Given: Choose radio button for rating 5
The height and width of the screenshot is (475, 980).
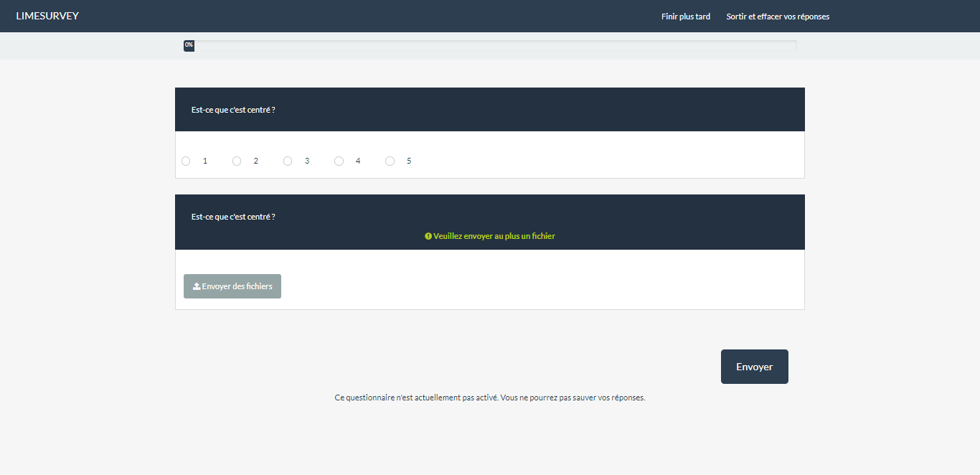Looking at the screenshot, I should [x=390, y=161].
